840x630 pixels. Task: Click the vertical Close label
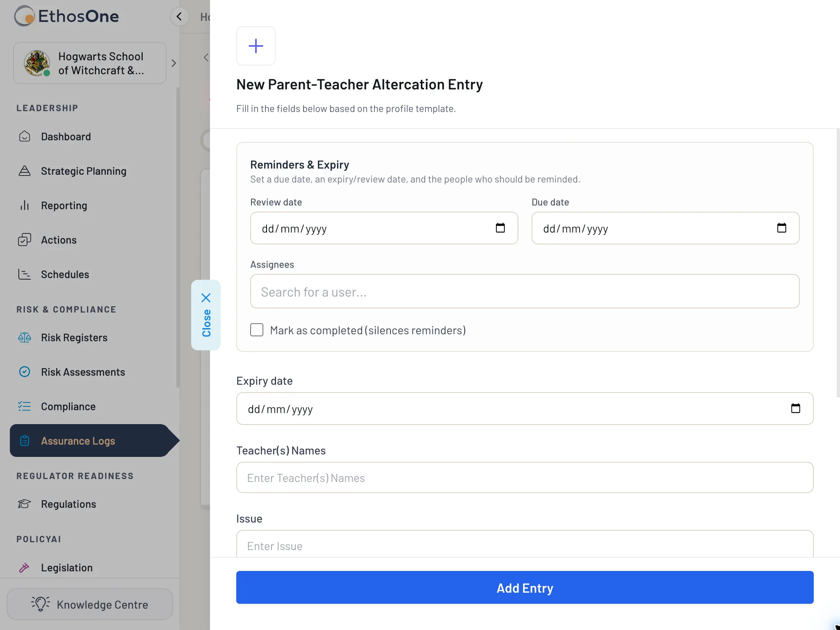point(206,323)
